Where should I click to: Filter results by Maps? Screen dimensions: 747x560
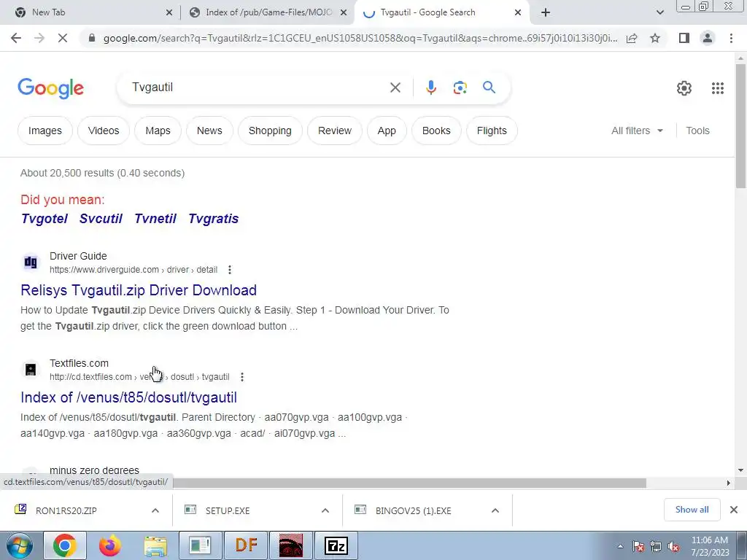tap(158, 131)
